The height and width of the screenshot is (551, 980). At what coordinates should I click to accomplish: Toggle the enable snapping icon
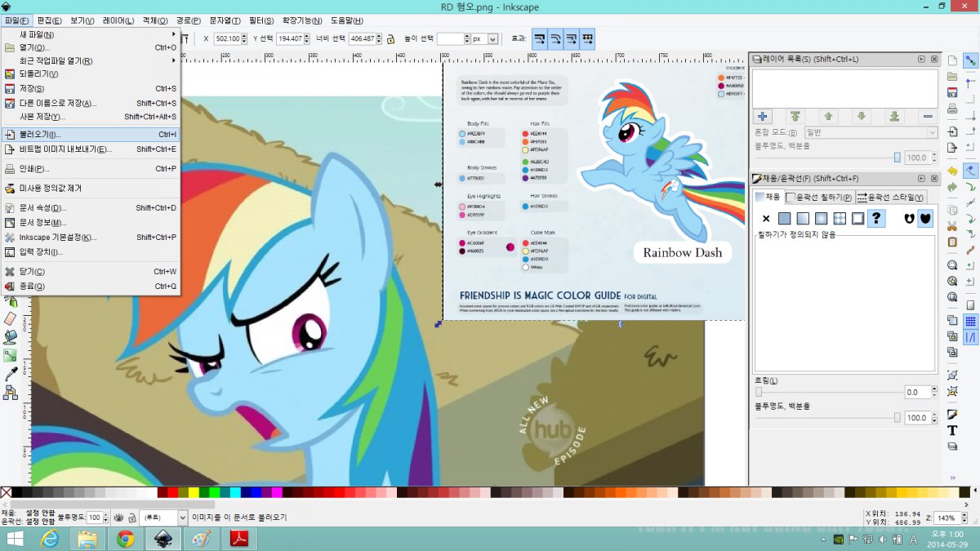pyautogui.click(x=971, y=60)
